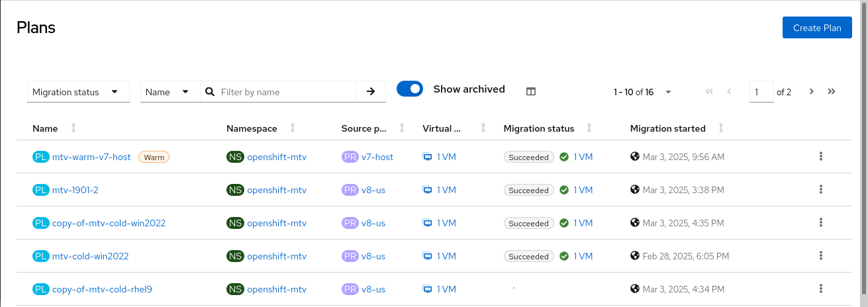Open v7-host source provider link
The height and width of the screenshot is (307, 868).
[x=377, y=157]
